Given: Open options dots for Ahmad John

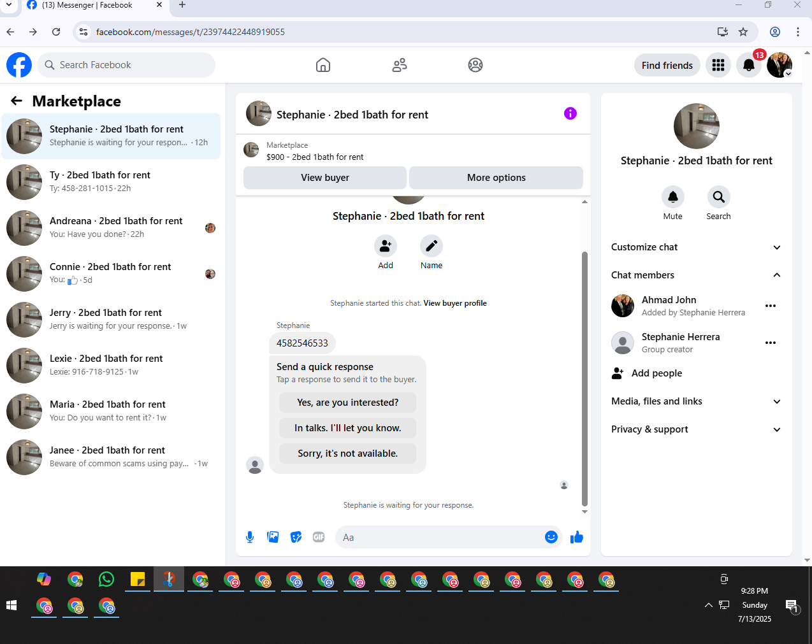Looking at the screenshot, I should (x=771, y=306).
